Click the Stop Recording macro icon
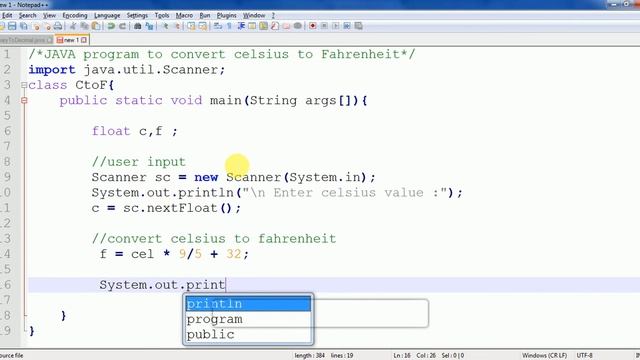 pos(324,26)
